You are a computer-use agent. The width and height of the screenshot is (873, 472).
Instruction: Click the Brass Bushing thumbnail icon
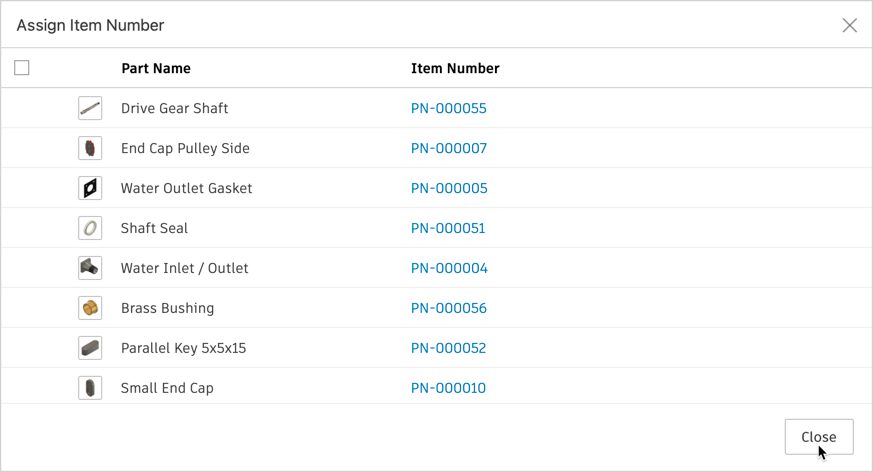coord(90,308)
